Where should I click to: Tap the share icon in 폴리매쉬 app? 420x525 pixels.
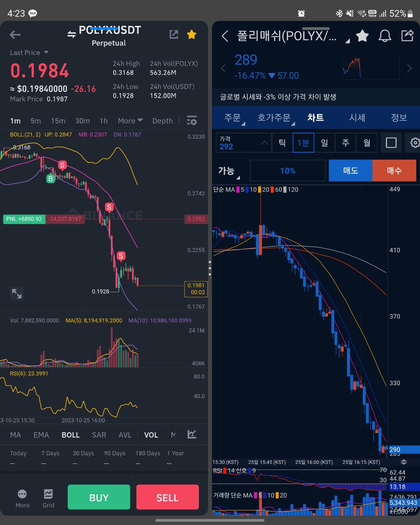pyautogui.click(x=407, y=35)
